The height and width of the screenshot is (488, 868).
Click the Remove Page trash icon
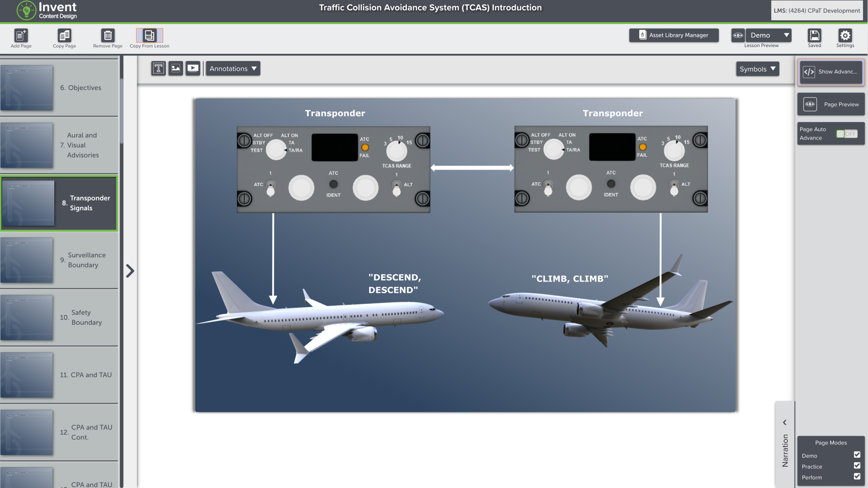108,36
